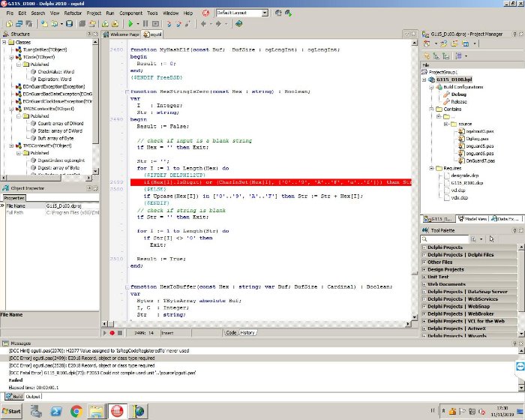Click the pointer cursor icon in Tool Palette

coord(491,238)
